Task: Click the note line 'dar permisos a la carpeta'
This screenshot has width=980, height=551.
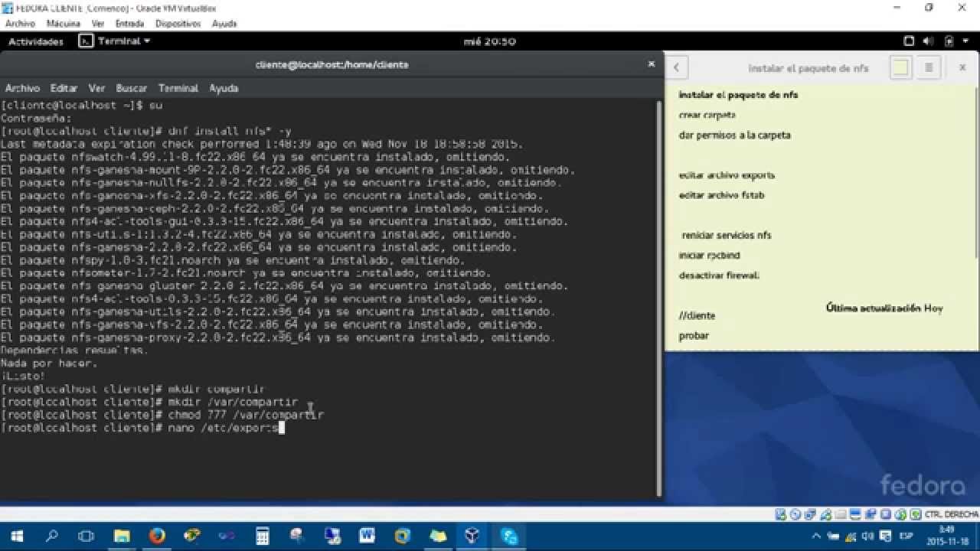Action: click(734, 135)
